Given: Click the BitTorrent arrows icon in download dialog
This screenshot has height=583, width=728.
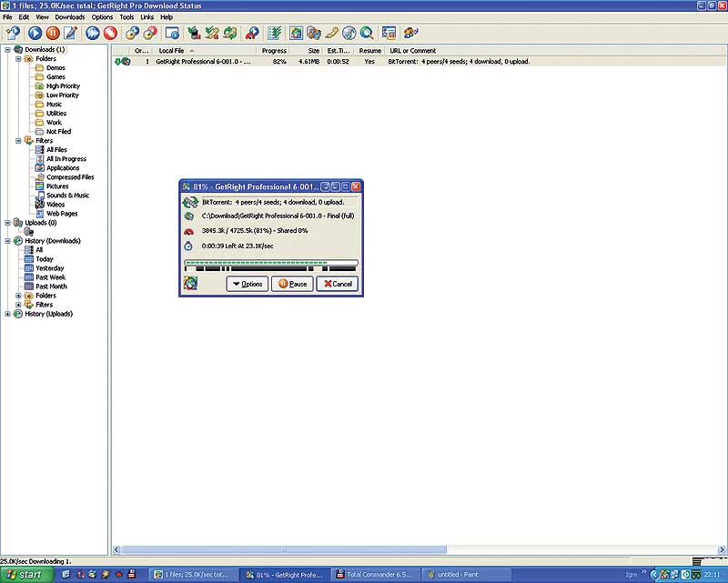Looking at the screenshot, I should click(x=190, y=203).
